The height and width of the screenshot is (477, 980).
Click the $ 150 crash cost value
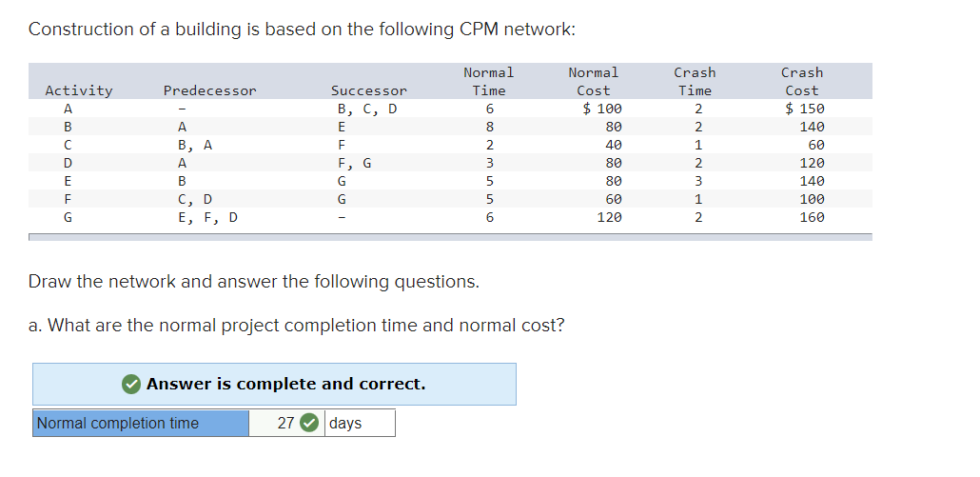(x=805, y=109)
